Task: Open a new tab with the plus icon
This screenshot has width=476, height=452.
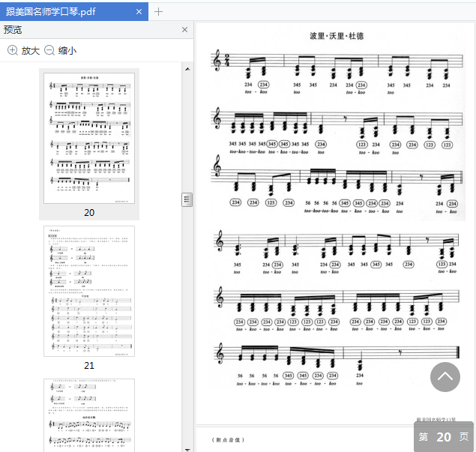Action: point(158,12)
